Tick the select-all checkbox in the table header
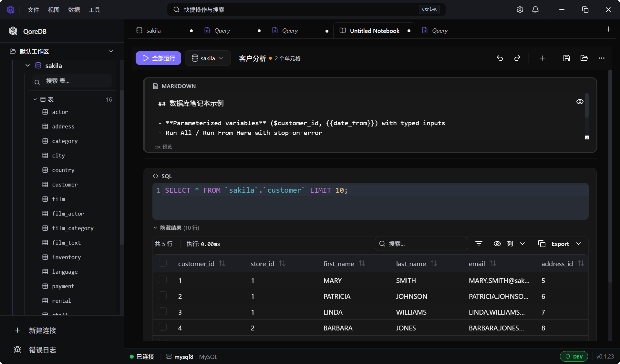This screenshot has height=364, width=620. tap(163, 263)
